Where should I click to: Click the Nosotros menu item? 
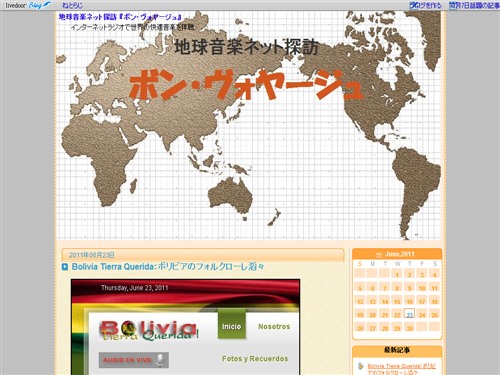pyautogui.click(x=274, y=327)
